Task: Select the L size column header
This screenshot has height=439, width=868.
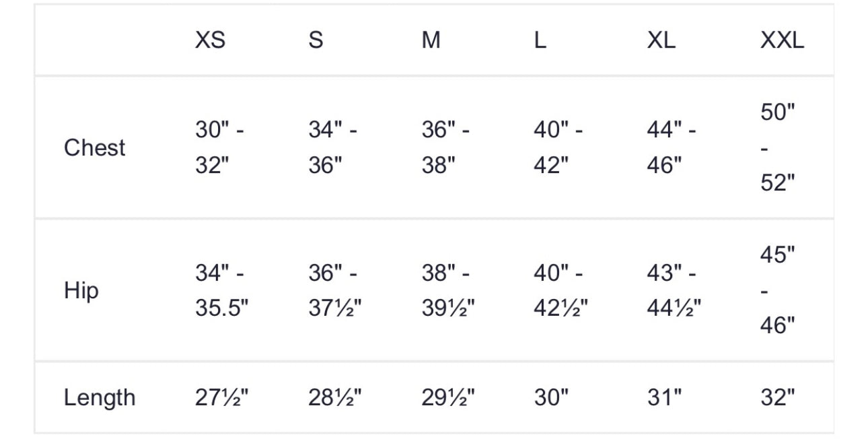Action: [x=540, y=40]
